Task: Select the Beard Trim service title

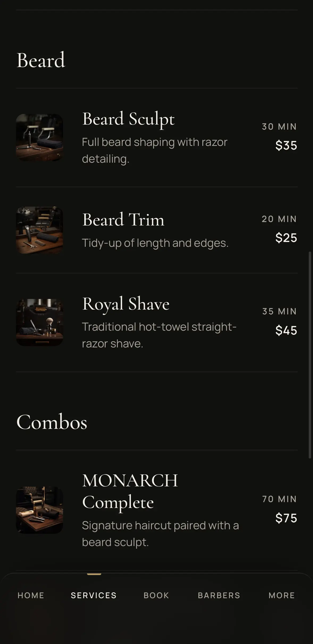Action: [123, 220]
